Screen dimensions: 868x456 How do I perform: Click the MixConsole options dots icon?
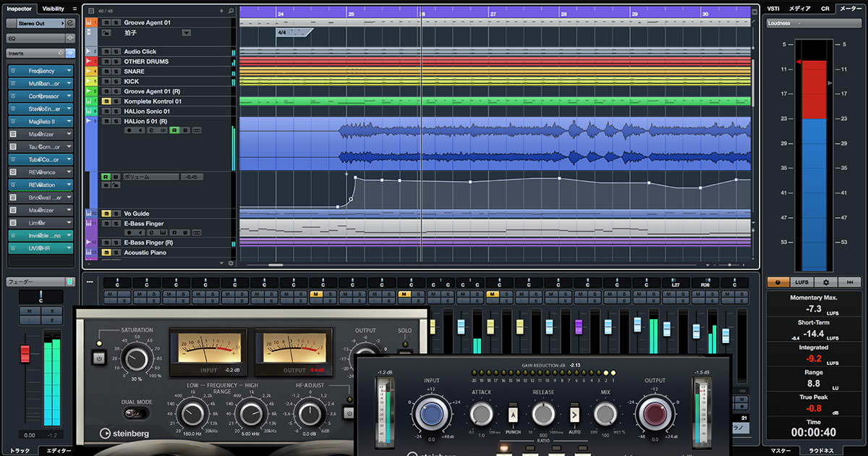(90, 282)
